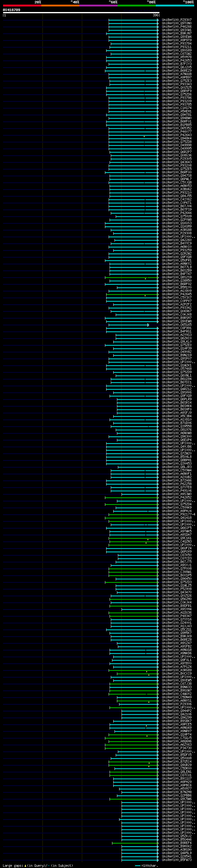
Task: Select hit label UniRef100_P42645
Action: click(x=177, y=294)
